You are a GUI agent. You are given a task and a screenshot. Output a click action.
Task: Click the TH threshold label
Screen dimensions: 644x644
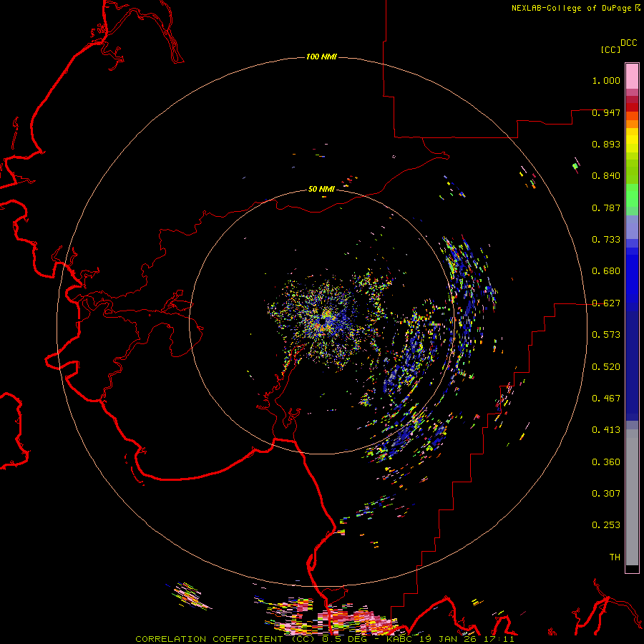click(615, 557)
